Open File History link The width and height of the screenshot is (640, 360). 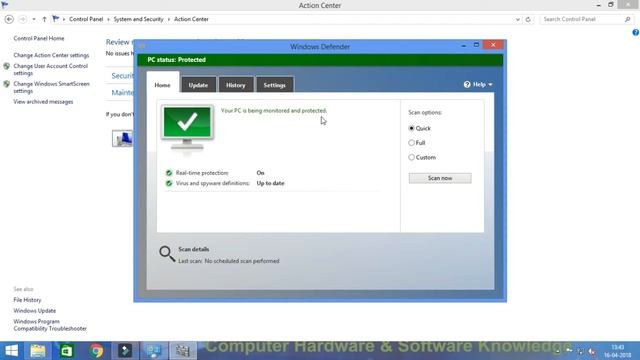tap(27, 300)
